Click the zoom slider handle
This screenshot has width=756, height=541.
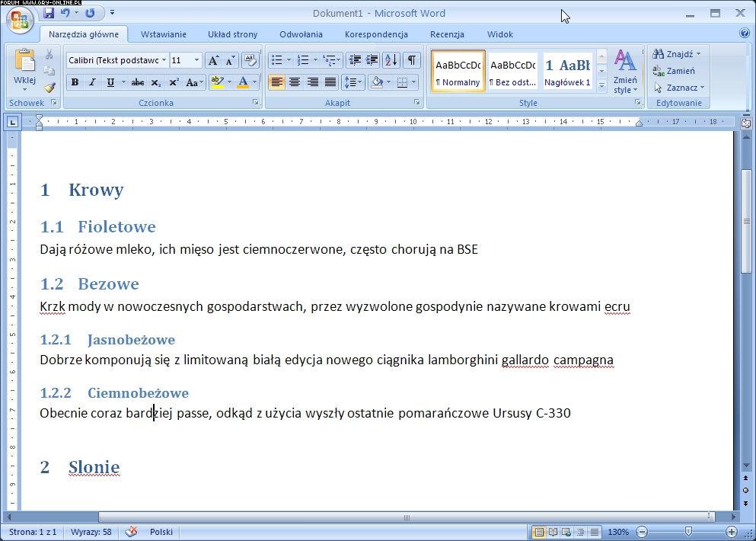(x=688, y=532)
